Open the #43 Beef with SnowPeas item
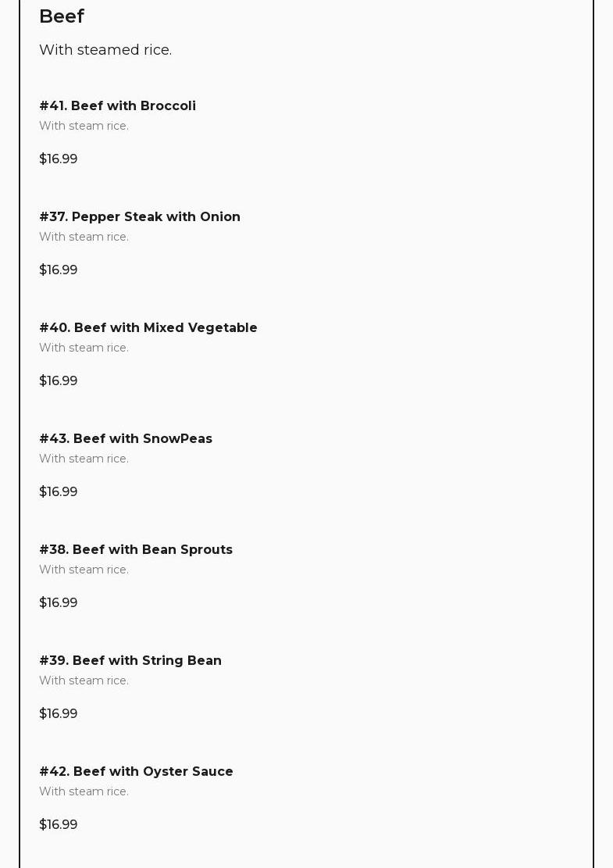This screenshot has height=868, width=613. pyautogui.click(x=126, y=438)
